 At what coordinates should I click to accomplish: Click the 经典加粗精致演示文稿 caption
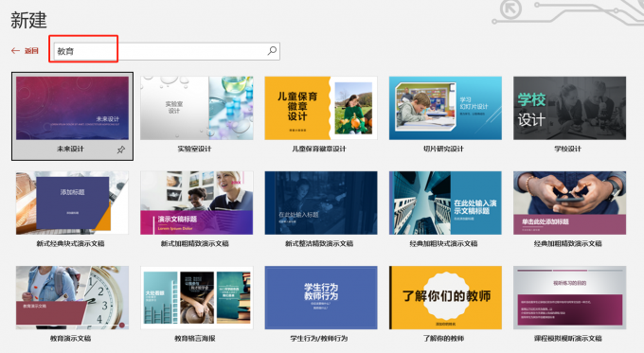(568, 243)
